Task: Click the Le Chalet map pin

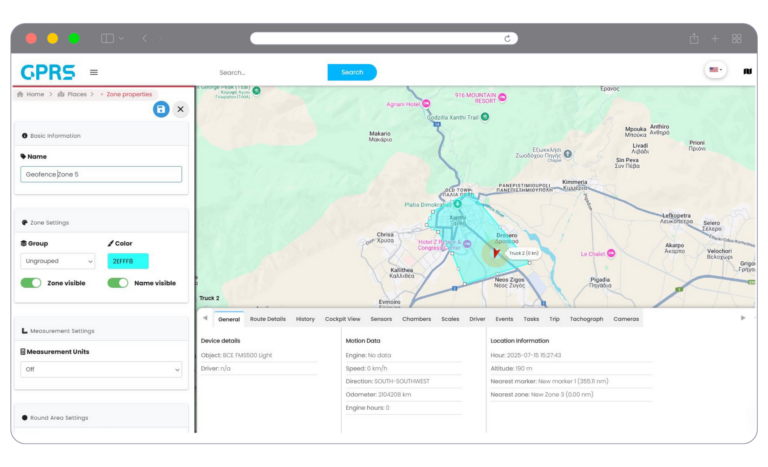Action: [x=611, y=253]
